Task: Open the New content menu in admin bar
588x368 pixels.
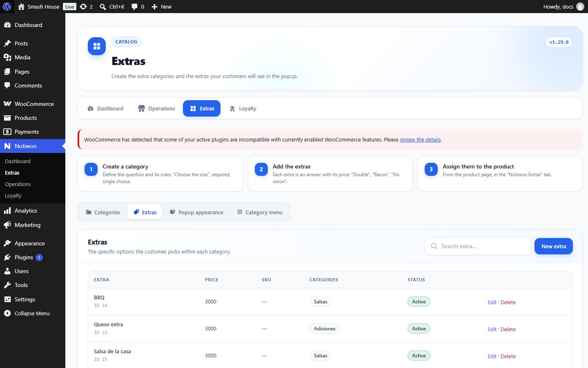Action: pos(161,7)
